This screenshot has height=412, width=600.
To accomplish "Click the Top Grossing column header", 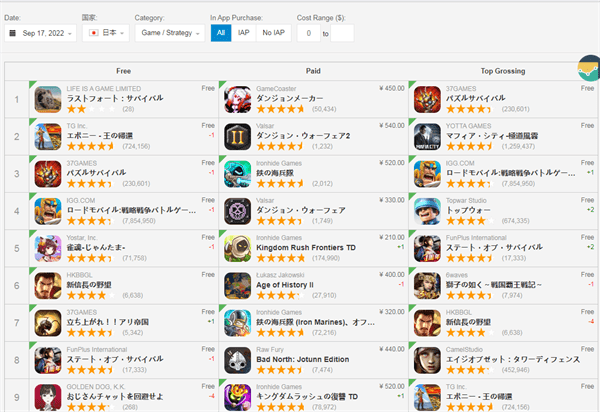I will tap(503, 71).
